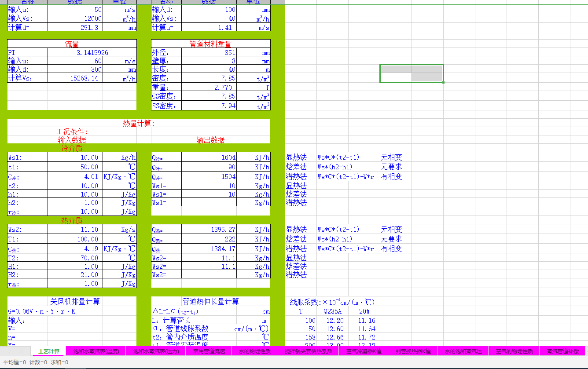Select the 20# coefficient 11.64

364,329
